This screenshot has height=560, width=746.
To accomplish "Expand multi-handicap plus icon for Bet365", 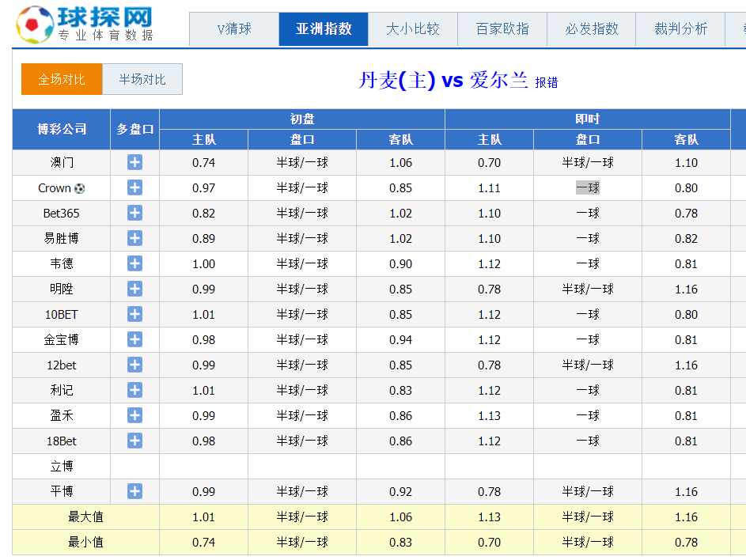I will 134,213.
